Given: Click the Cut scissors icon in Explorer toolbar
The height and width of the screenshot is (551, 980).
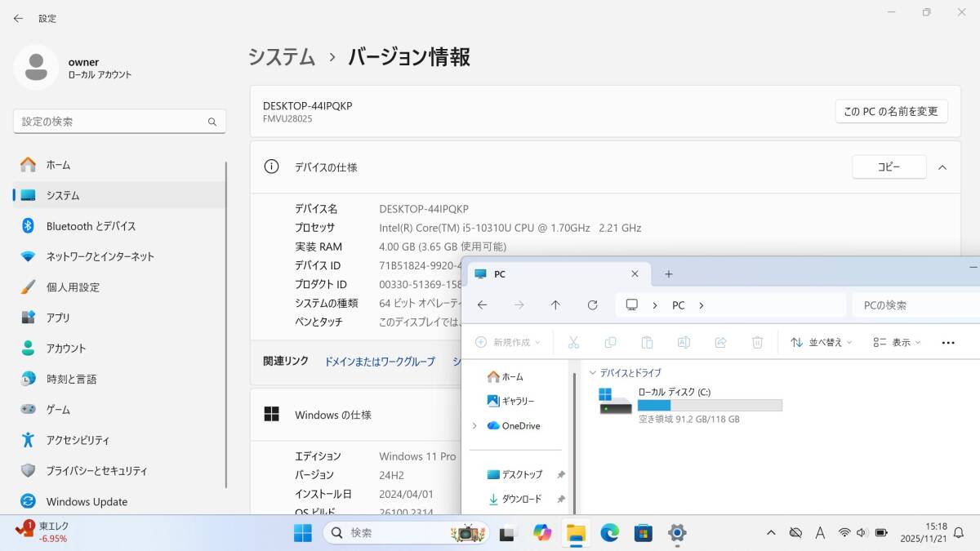Looking at the screenshot, I should [573, 343].
